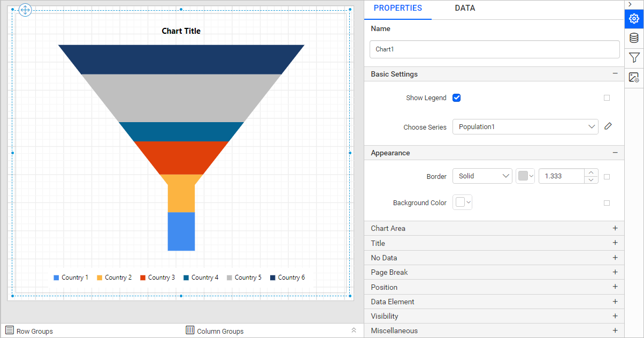Open the Border style Solid dropdown
Screen dimensions: 644x338
tap(482, 176)
